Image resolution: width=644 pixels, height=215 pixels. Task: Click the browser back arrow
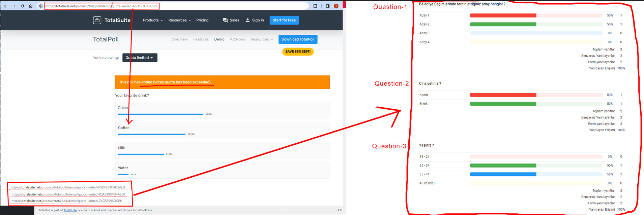pyautogui.click(x=6, y=6)
